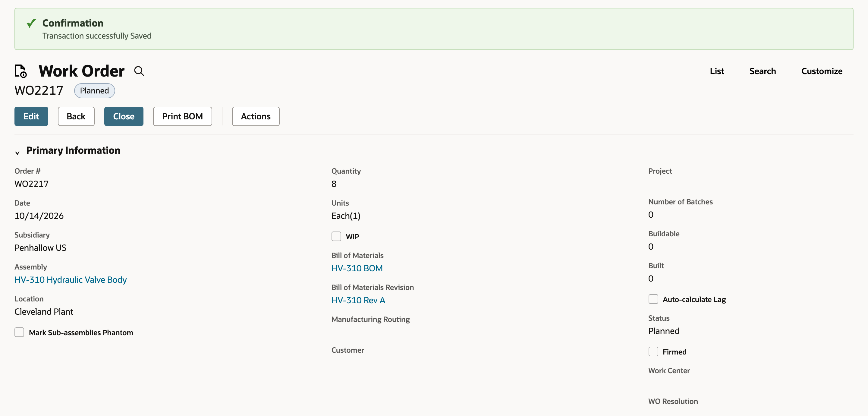Open the HV-310 Rev A revision link
The width and height of the screenshot is (868, 416).
point(358,300)
